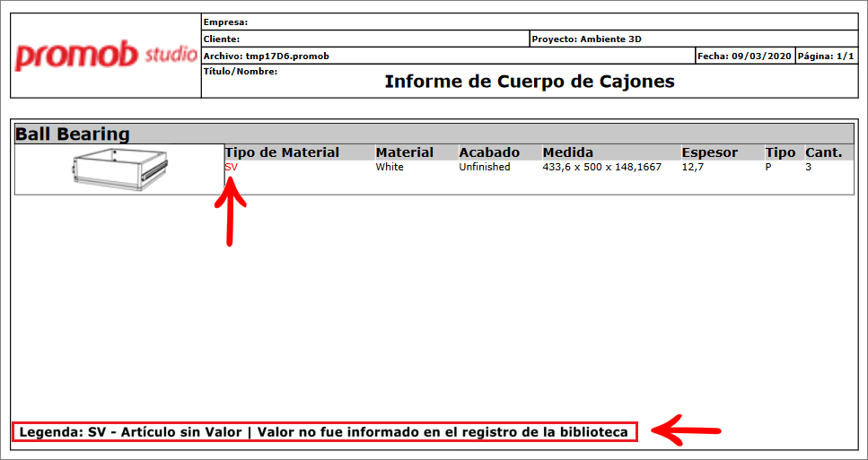This screenshot has width=868, height=460.
Task: Click the Fecha: 09/03/2020 cell
Action: [745, 56]
